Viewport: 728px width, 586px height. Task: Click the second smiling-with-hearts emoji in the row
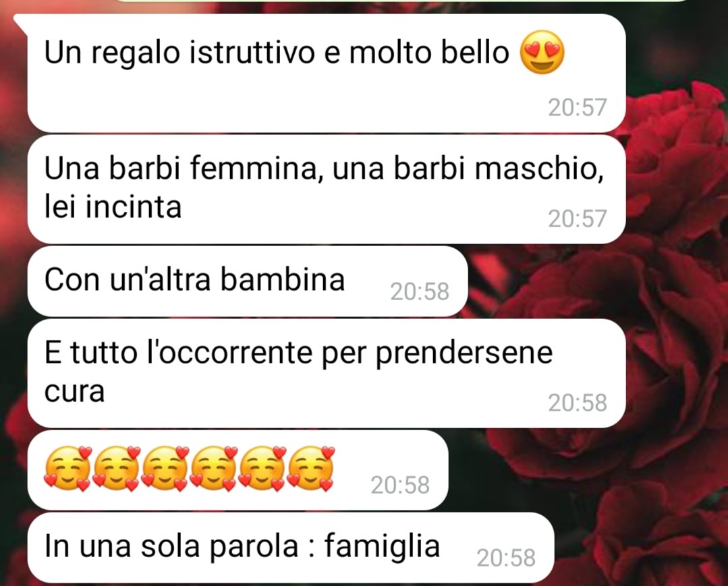(116, 469)
